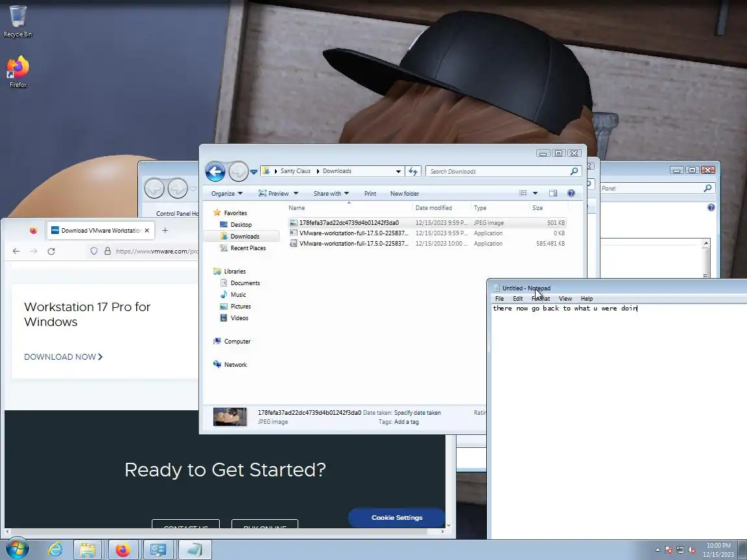
Task: Click the refresh button next to address bar
Action: 413,171
